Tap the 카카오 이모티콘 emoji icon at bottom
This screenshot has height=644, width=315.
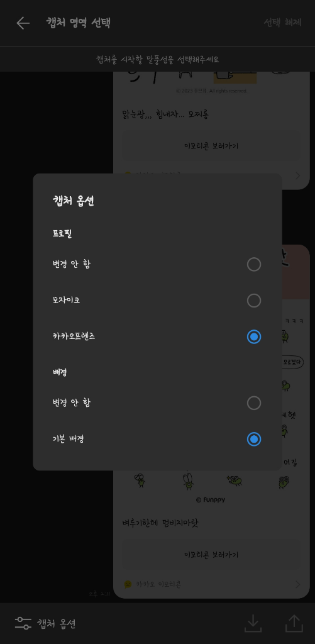[x=128, y=584]
